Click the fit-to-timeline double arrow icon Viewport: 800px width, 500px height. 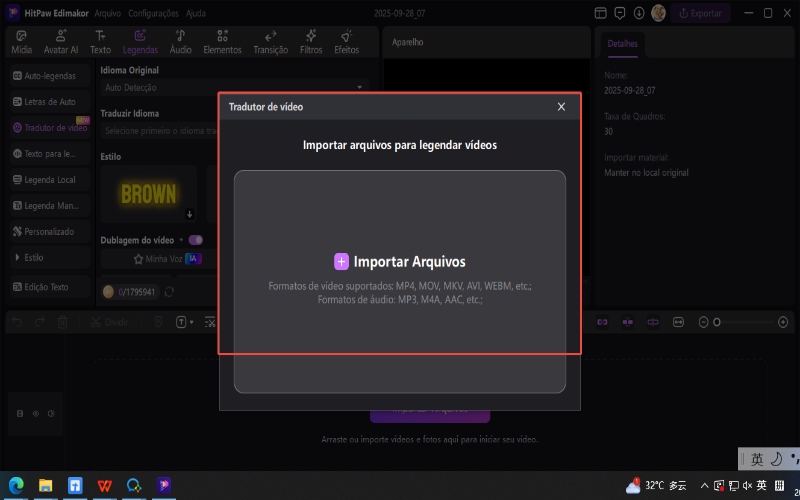678,322
